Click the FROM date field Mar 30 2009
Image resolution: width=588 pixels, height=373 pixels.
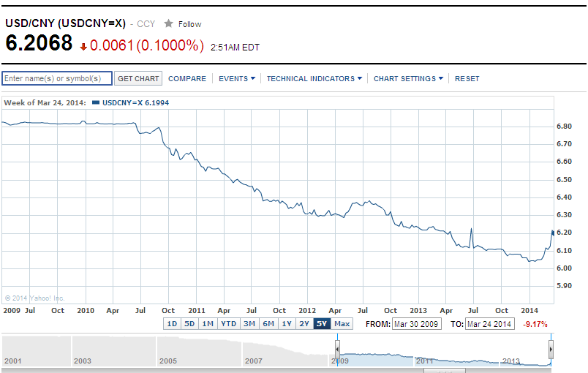click(x=417, y=324)
